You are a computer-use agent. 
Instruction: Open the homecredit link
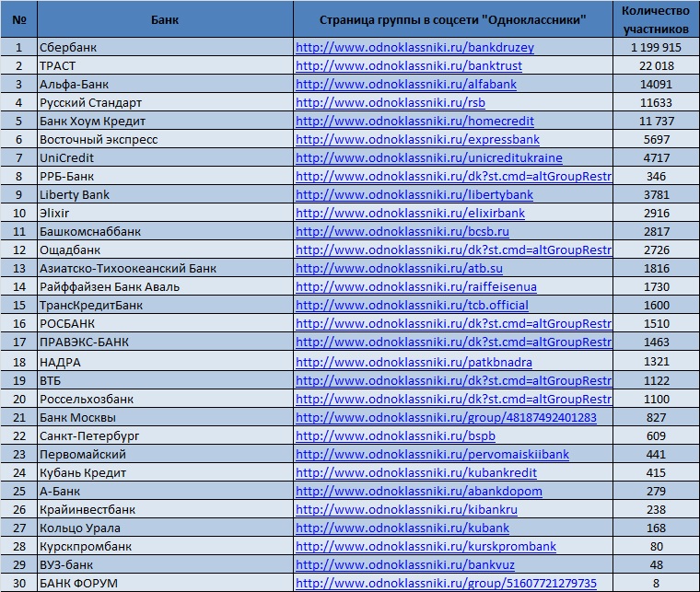(x=414, y=121)
